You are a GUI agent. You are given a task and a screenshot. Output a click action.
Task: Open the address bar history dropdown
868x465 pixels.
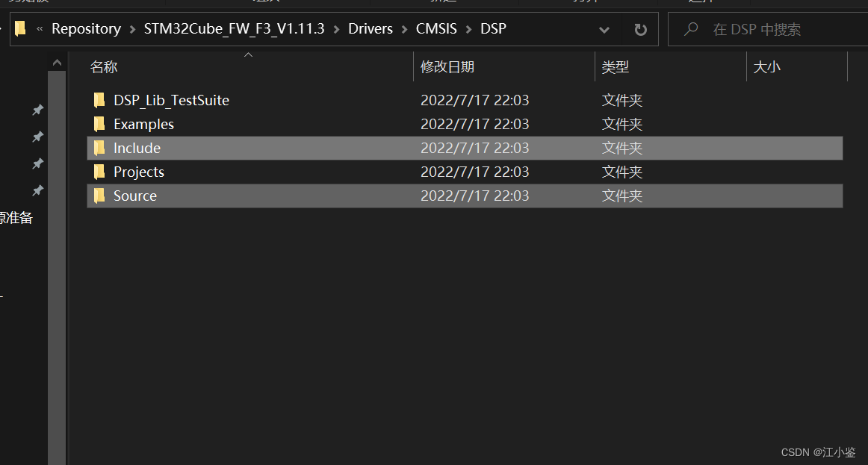click(x=604, y=29)
